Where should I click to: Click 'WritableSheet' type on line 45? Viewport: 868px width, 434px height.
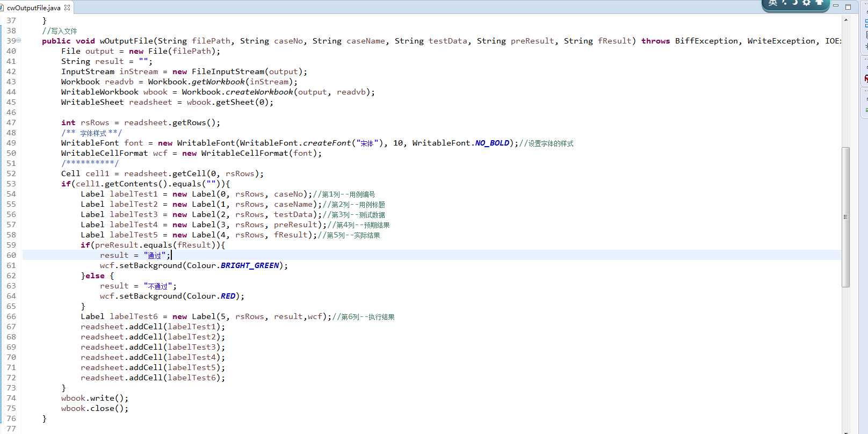[x=92, y=102]
